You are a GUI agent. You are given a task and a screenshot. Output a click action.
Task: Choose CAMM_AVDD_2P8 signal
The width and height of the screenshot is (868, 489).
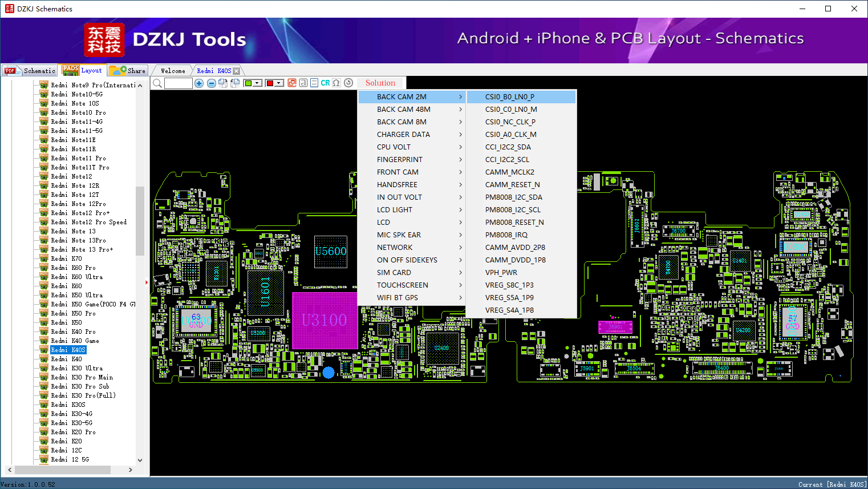(521, 248)
